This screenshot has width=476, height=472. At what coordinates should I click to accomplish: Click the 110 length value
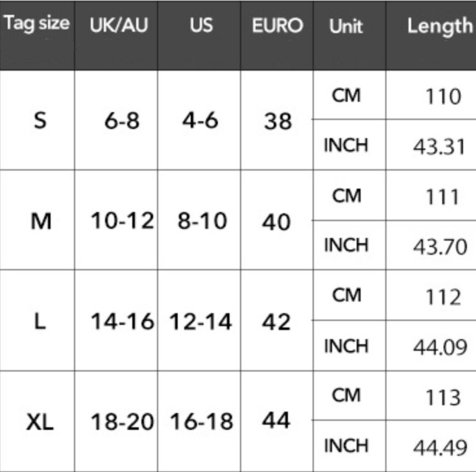pos(443,96)
